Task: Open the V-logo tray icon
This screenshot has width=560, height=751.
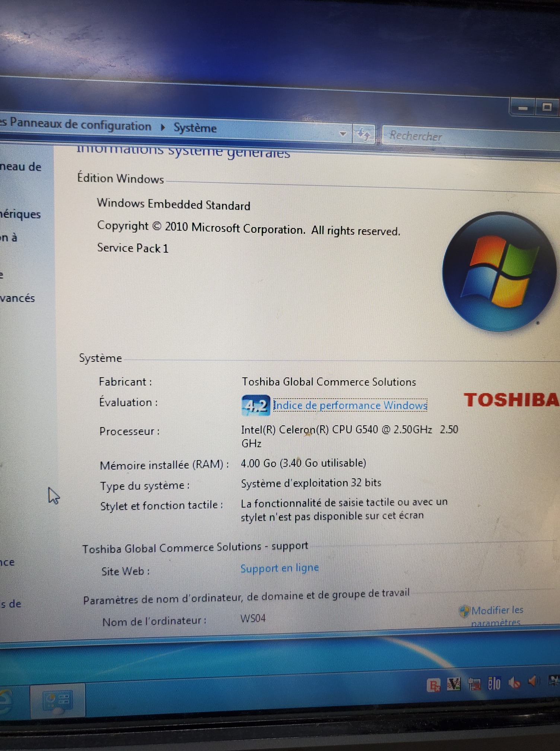Action: click(x=454, y=684)
